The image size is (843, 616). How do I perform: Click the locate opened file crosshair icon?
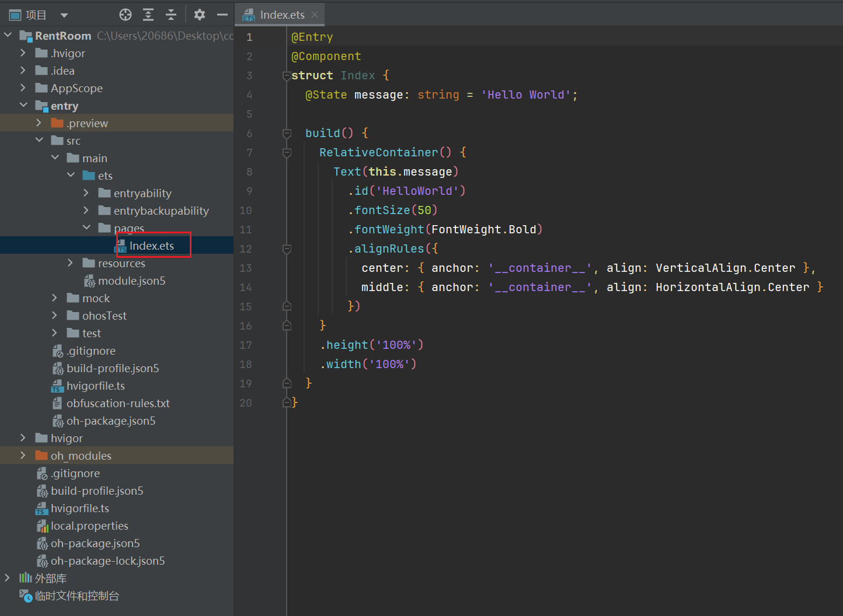(x=126, y=15)
